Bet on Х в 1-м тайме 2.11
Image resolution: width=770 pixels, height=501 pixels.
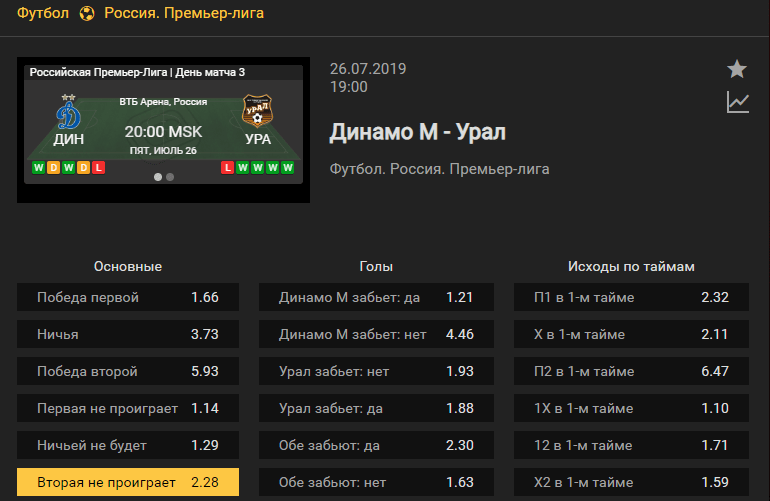click(x=632, y=334)
